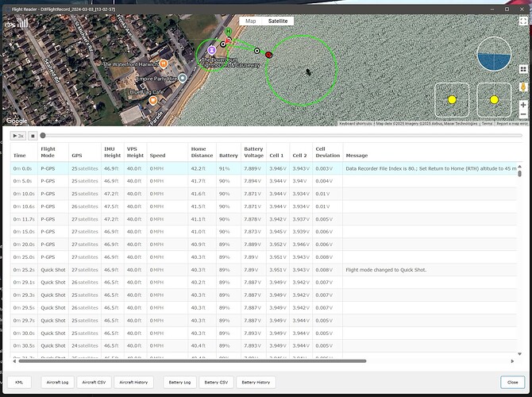Click the IMU Height column header
532x397 pixels.
point(112,152)
